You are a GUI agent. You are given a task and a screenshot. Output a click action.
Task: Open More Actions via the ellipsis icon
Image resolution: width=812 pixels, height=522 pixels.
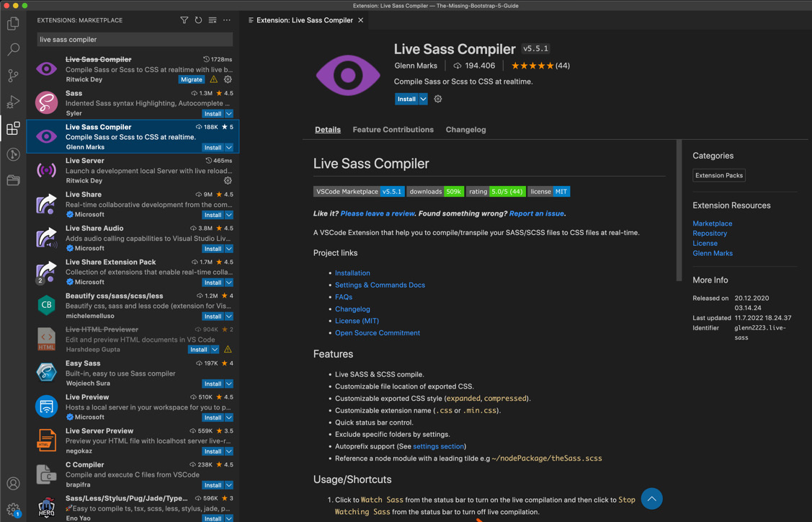227,20
